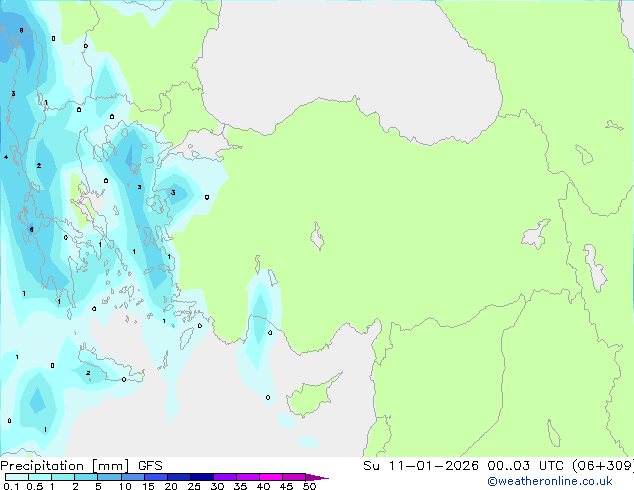The height and width of the screenshot is (490, 634).
Task: Click the '40' legend label
Action: point(263,486)
